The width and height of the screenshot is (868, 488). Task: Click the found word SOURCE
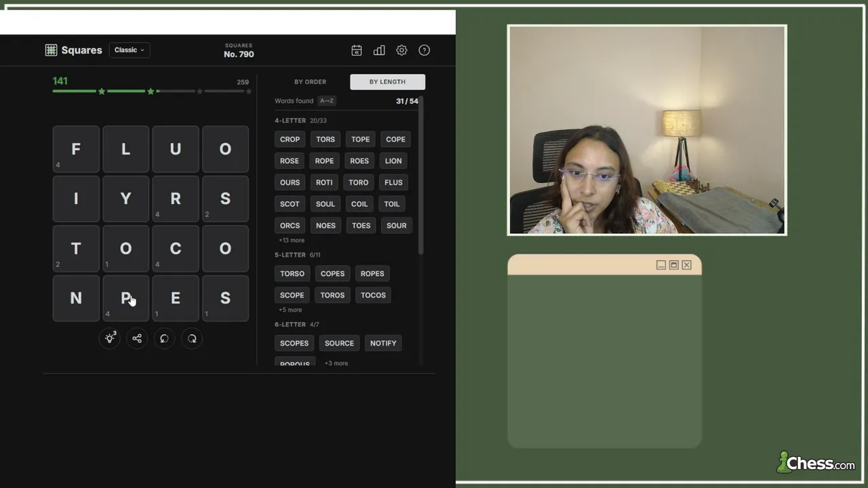(339, 344)
